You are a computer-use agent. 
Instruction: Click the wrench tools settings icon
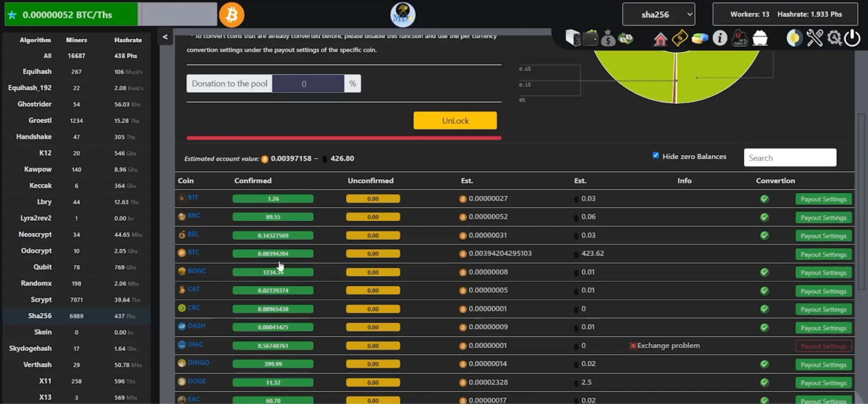[815, 38]
